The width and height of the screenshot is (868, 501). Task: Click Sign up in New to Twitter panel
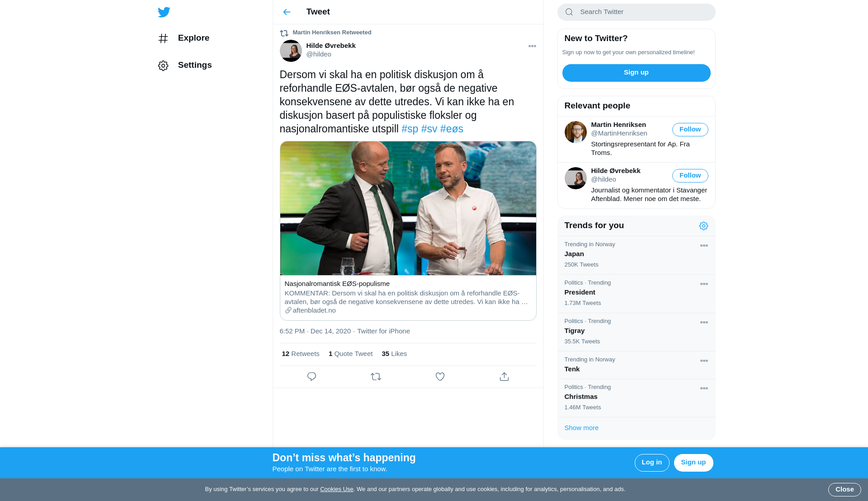[636, 73]
